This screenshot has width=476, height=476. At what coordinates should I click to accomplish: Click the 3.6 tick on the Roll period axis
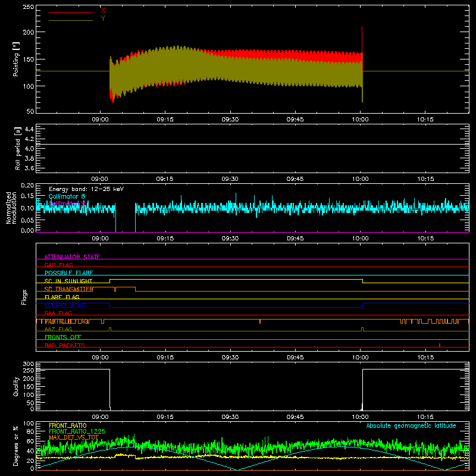(x=29, y=168)
